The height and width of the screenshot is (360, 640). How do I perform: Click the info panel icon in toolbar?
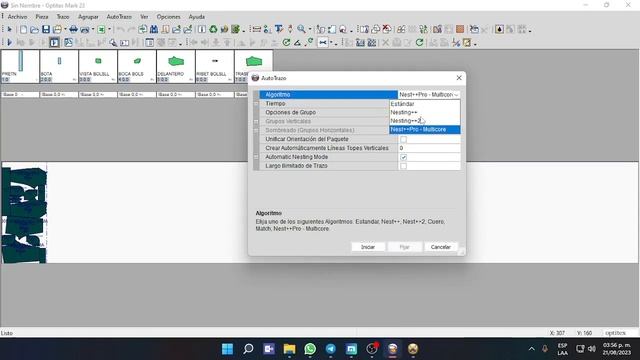click(x=202, y=29)
